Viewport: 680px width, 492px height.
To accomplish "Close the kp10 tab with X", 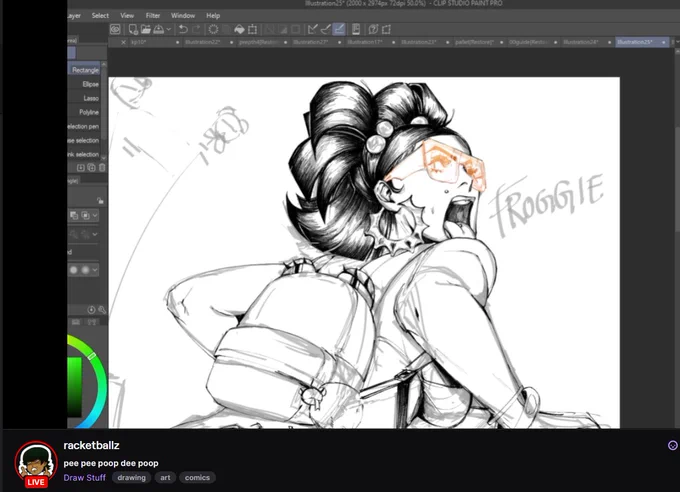I will 123,42.
